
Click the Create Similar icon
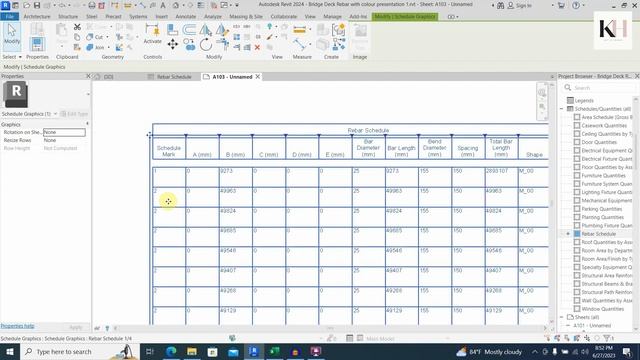(x=338, y=44)
